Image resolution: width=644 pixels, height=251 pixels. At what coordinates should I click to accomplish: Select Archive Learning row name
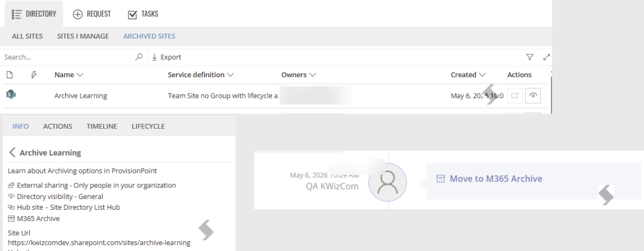81,96
